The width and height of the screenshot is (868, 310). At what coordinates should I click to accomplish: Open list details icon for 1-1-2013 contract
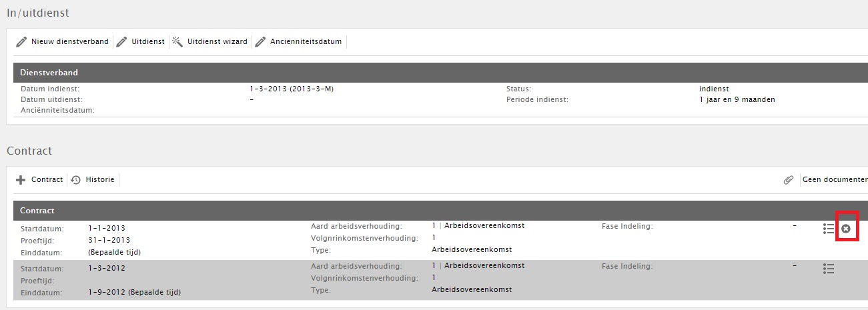[829, 229]
